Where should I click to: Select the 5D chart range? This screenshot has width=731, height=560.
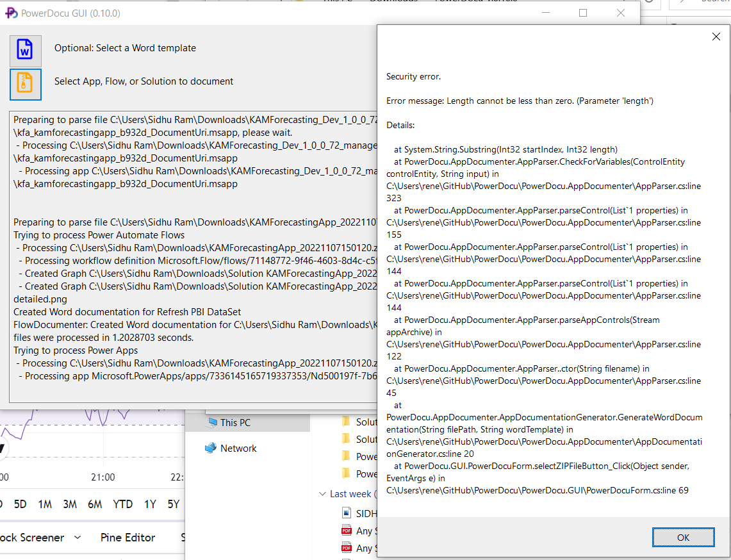(20, 504)
